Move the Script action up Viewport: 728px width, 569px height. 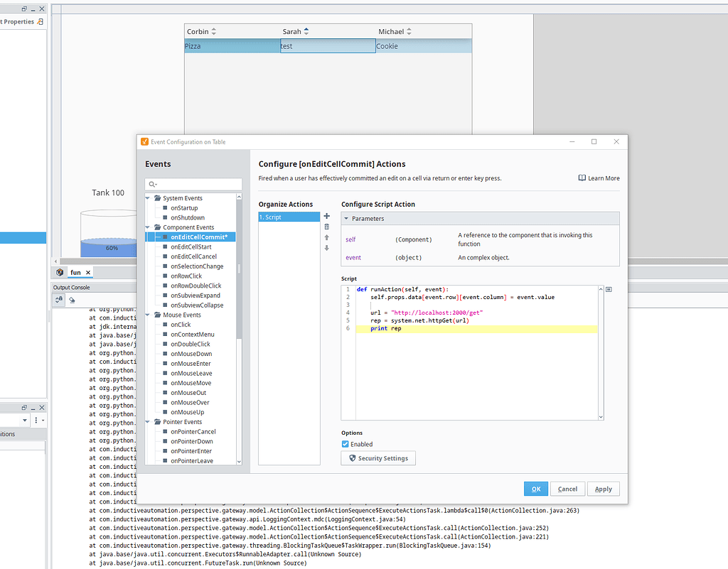[326, 237]
